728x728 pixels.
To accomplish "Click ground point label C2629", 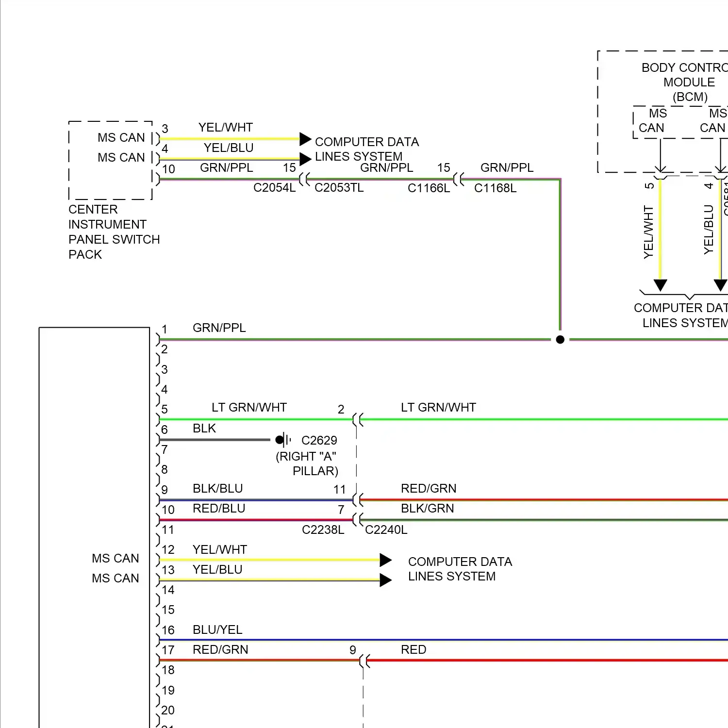I will (319, 440).
